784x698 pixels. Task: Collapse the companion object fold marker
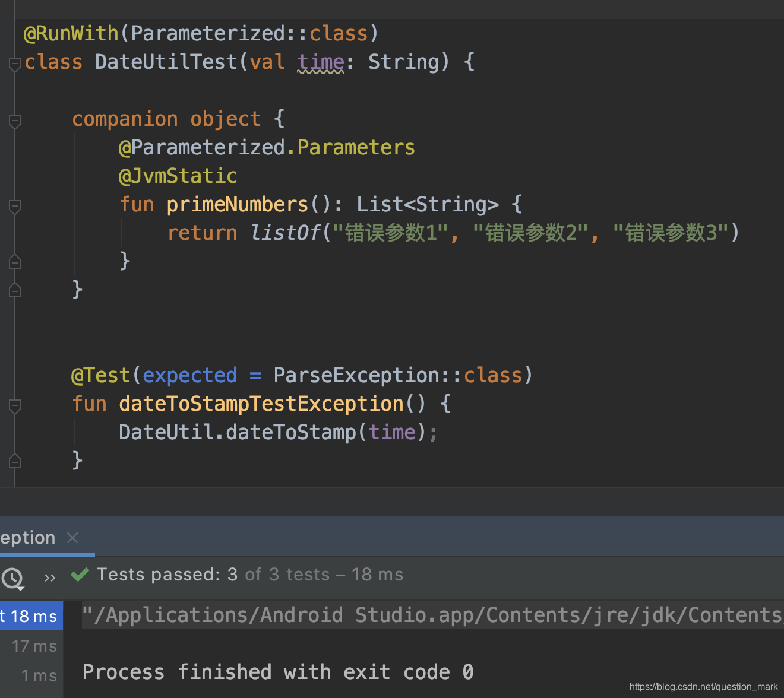coord(15,120)
